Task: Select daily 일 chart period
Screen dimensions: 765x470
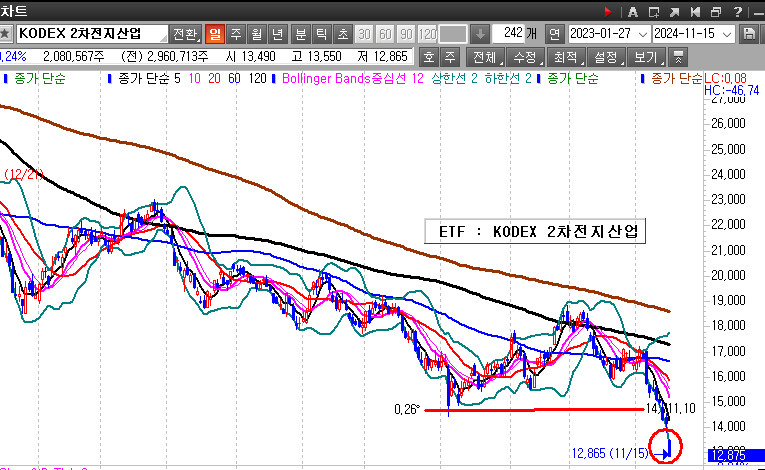Action: 215,34
